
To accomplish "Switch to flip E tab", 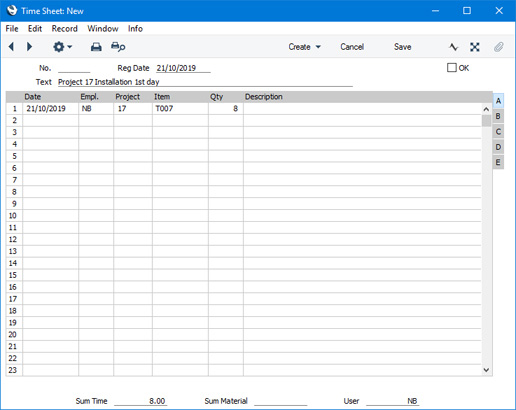I will (498, 162).
